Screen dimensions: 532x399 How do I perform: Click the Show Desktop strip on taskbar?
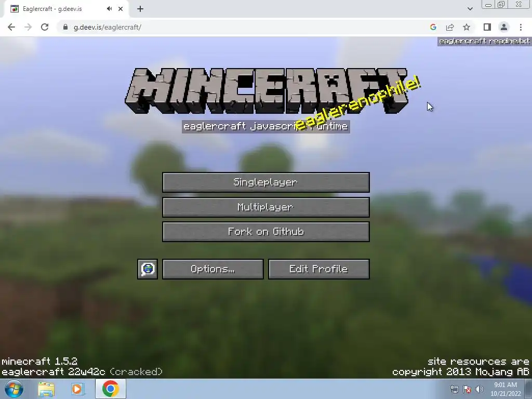pos(528,389)
